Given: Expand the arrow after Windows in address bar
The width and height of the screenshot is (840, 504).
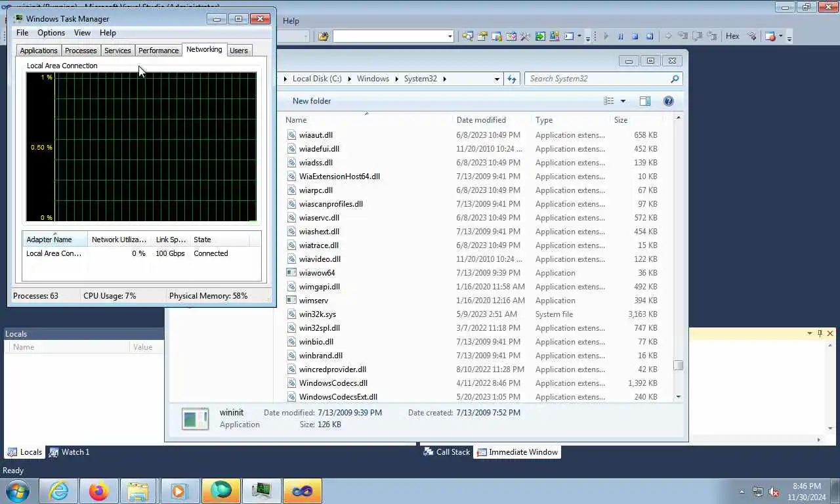Looking at the screenshot, I should (x=397, y=79).
